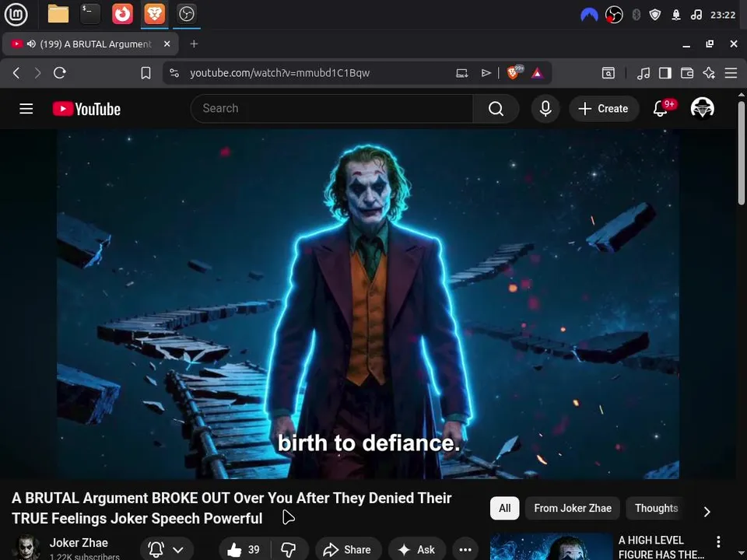Open YouTube notifications bell with 9+ badge
Image resolution: width=747 pixels, height=560 pixels.
[x=661, y=109]
